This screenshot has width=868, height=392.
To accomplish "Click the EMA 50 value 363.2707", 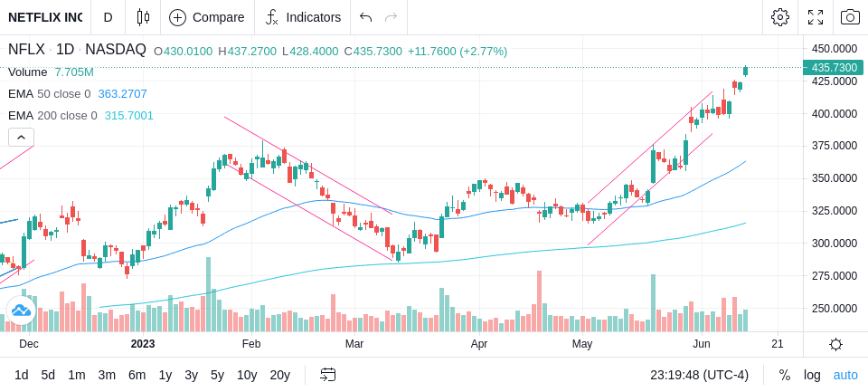I will [122, 94].
